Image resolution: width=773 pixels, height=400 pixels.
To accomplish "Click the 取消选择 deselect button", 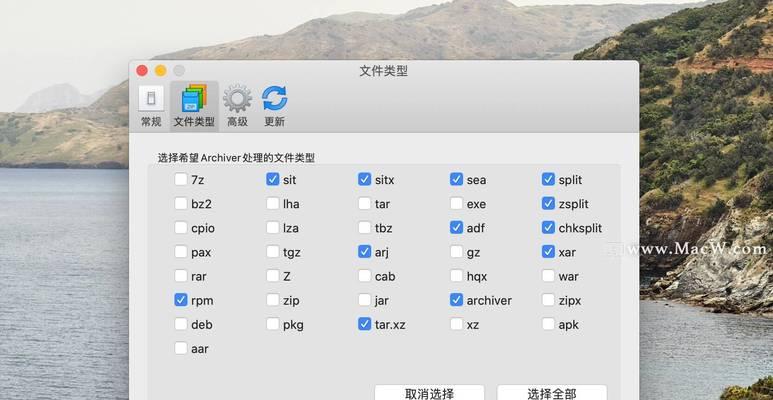I will pos(429,393).
